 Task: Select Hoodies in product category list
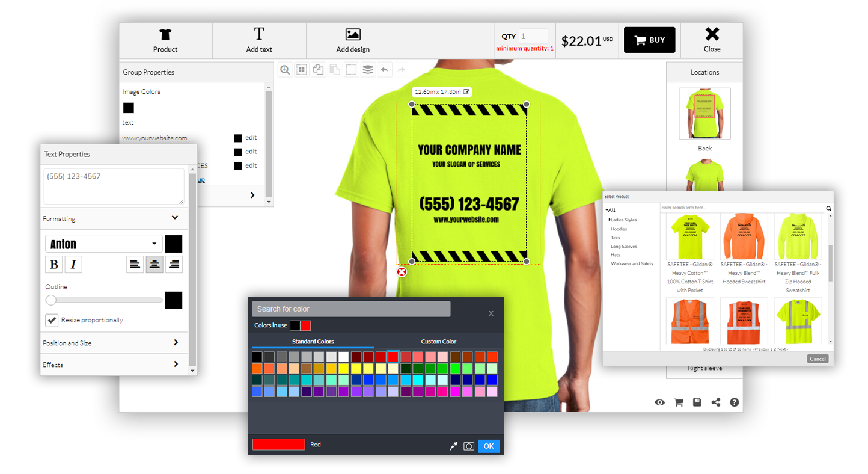coord(619,229)
